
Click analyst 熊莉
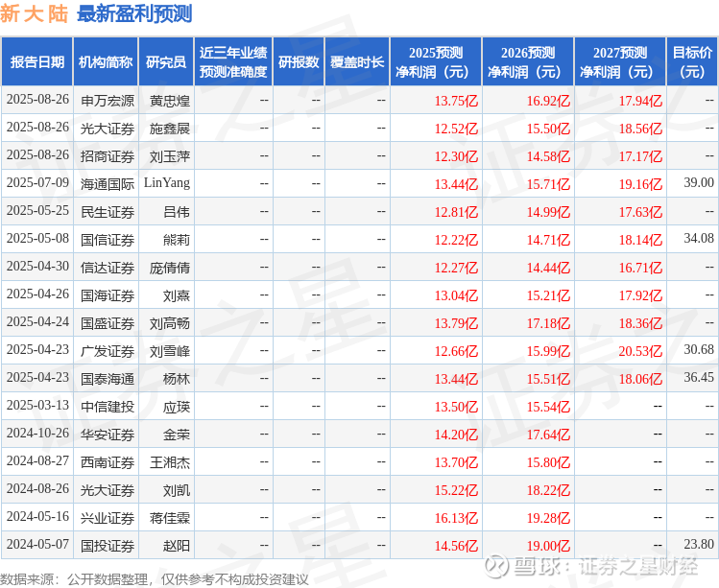coord(177,240)
